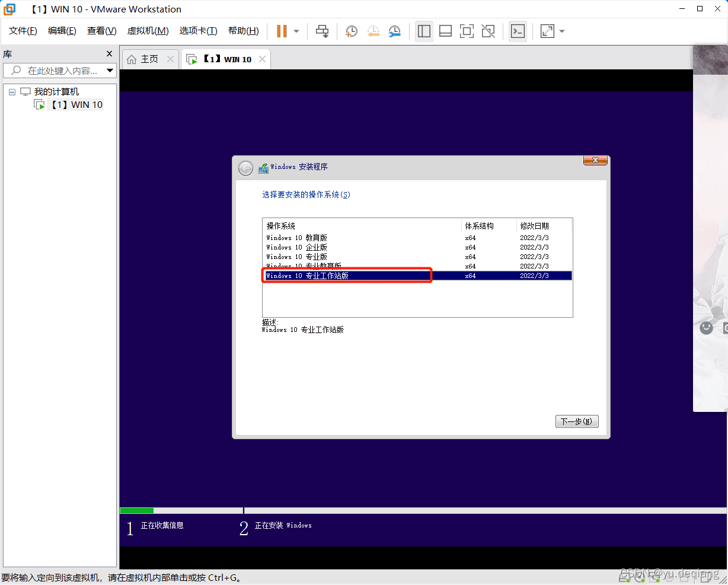Click 下一步(N) to continue setup
Image resolution: width=728 pixels, height=585 pixels.
pos(577,421)
